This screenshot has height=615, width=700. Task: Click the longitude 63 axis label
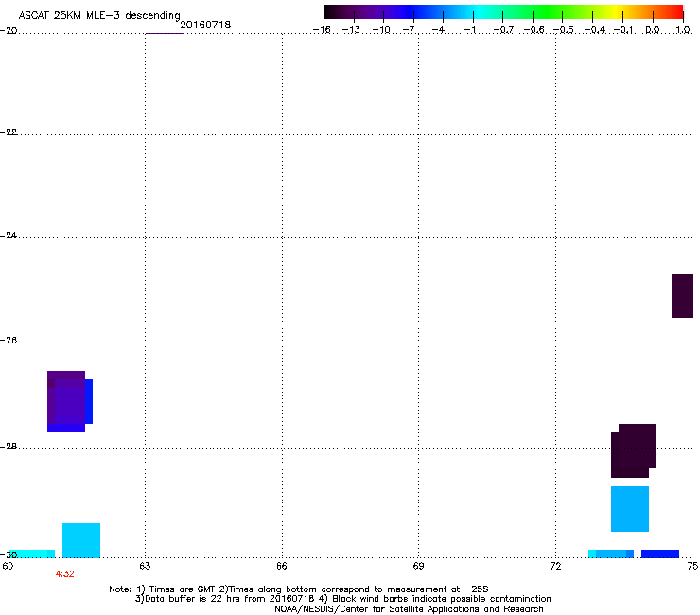pyautogui.click(x=145, y=566)
